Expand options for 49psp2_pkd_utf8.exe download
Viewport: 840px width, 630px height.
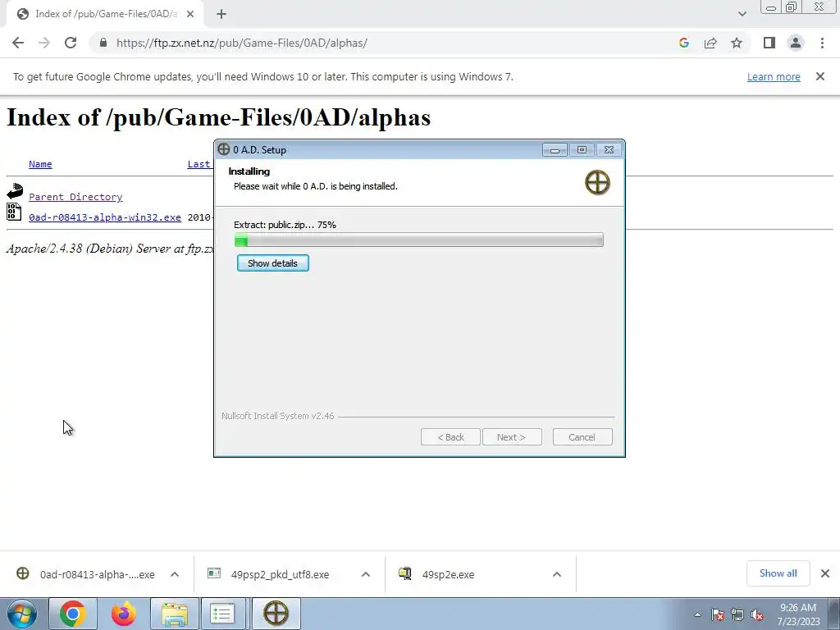(366, 574)
